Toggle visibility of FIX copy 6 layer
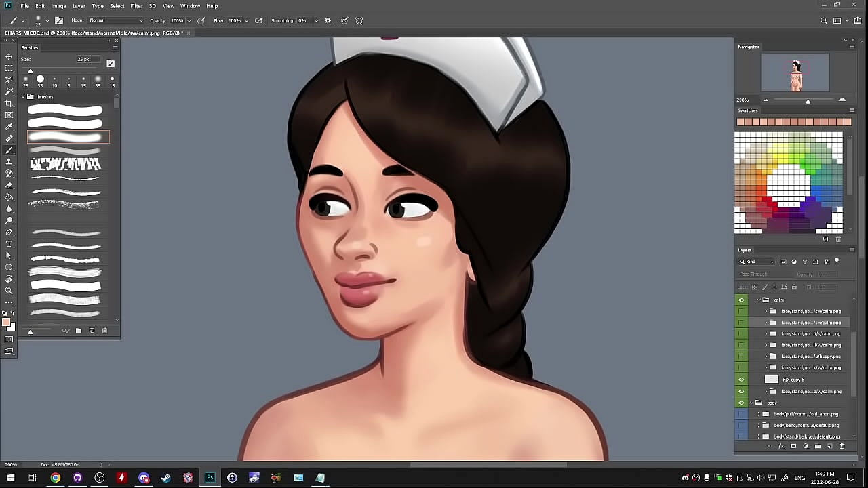The height and width of the screenshot is (488, 868). pyautogui.click(x=741, y=380)
